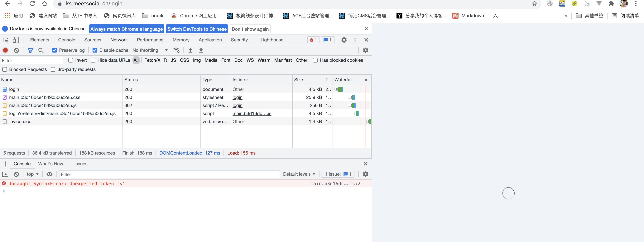Export HAR file download icon
The width and height of the screenshot is (644, 242).
coord(201,50)
